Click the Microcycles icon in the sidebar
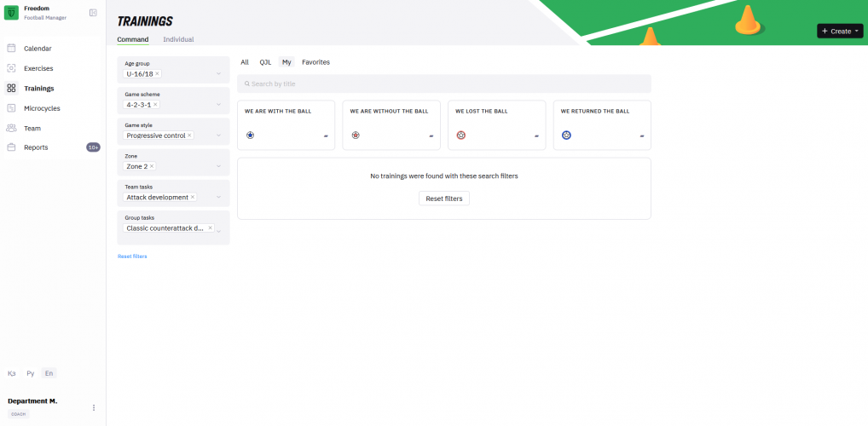 (11, 108)
